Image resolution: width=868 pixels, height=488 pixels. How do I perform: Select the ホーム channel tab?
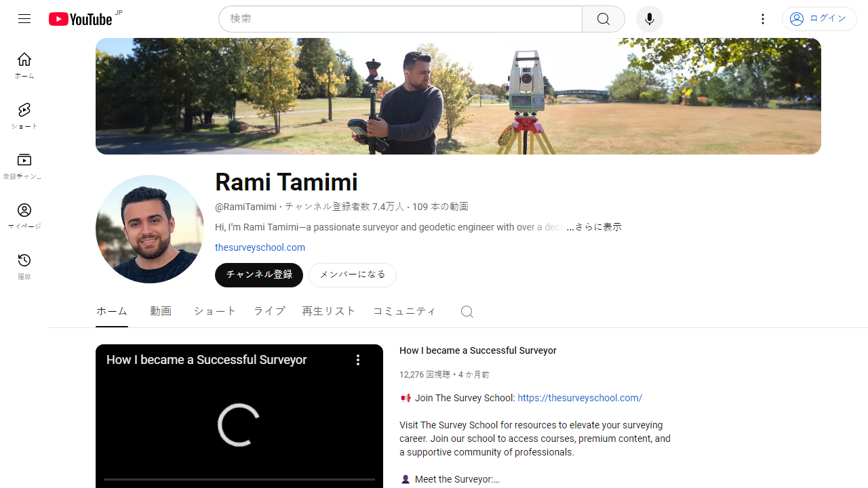(112, 311)
